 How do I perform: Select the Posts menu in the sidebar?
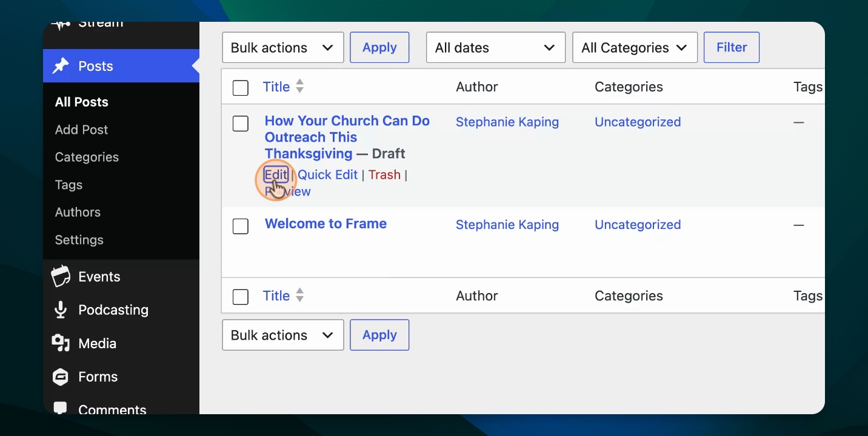121,66
